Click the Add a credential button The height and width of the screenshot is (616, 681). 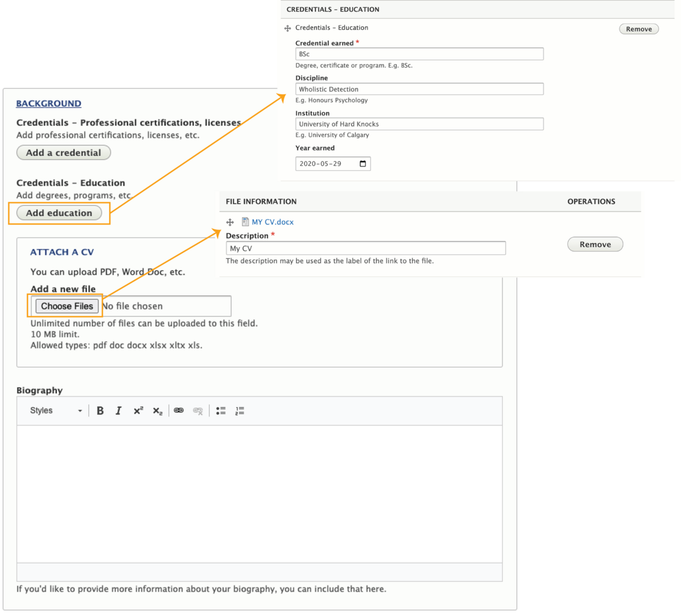pos(63,152)
